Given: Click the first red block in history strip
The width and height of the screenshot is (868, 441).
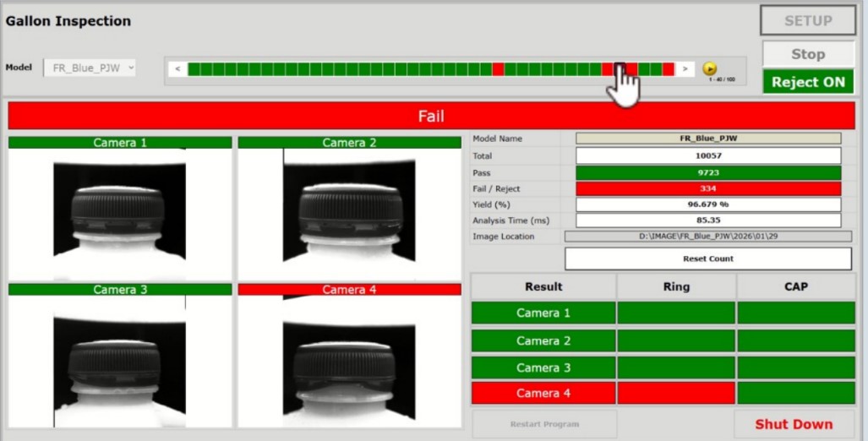Looking at the screenshot, I should (498, 69).
